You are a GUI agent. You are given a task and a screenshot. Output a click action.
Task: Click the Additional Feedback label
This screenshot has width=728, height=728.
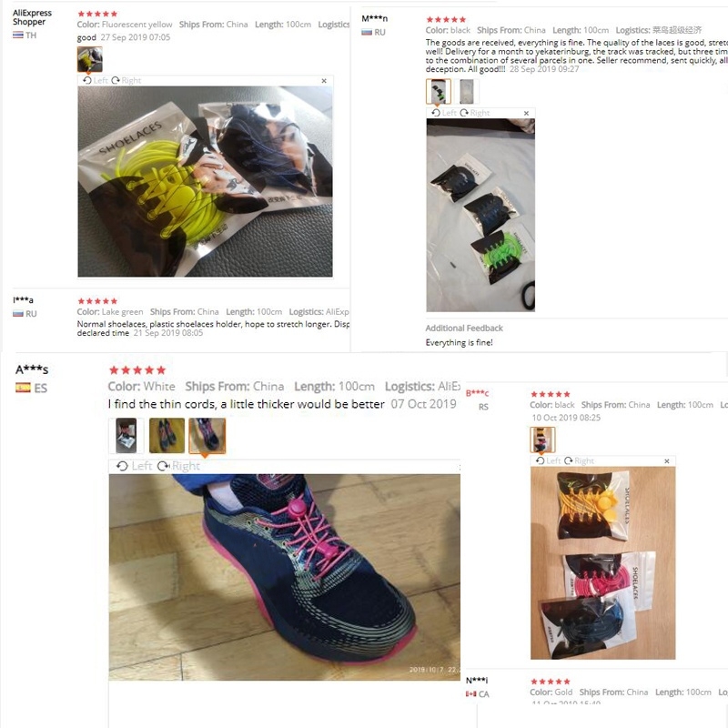[464, 328]
